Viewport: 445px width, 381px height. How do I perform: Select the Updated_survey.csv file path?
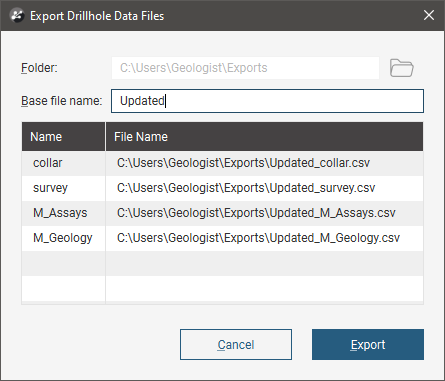246,188
